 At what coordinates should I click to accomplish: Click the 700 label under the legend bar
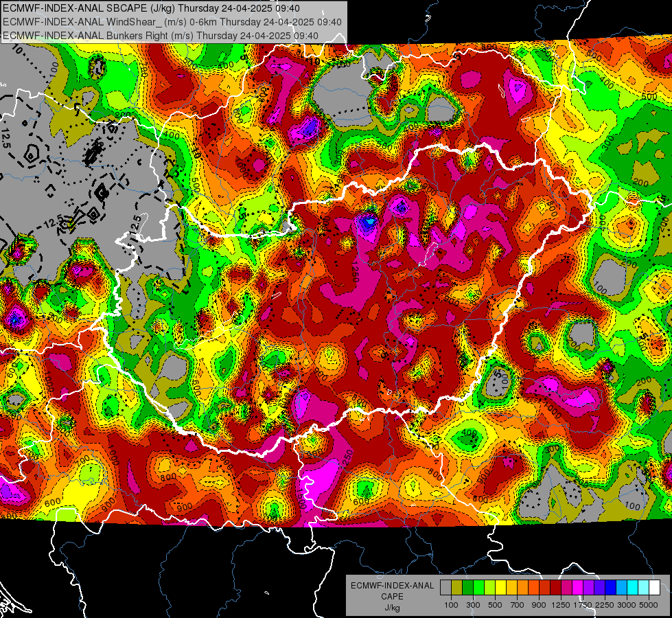coord(518,605)
